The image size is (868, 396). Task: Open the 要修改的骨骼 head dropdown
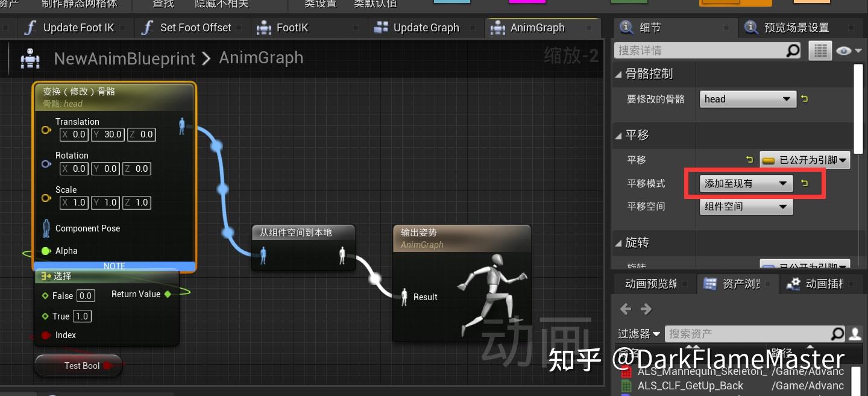(747, 99)
